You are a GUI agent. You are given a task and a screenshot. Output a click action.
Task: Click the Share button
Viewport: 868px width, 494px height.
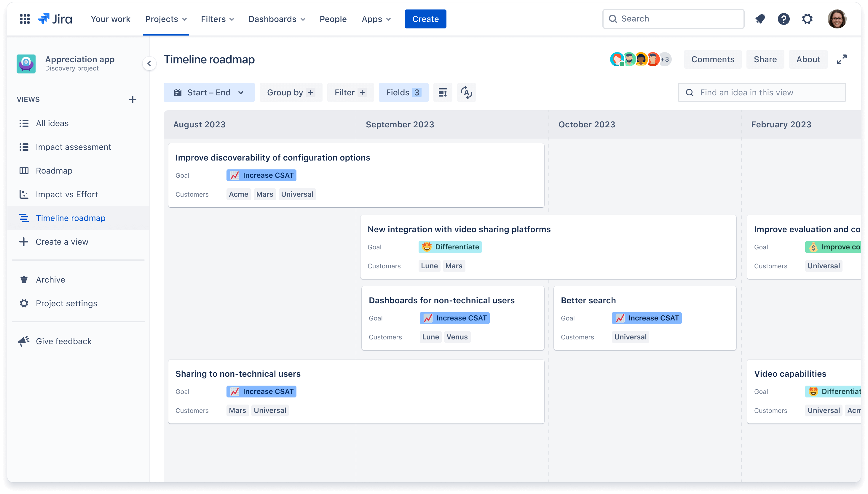click(765, 59)
